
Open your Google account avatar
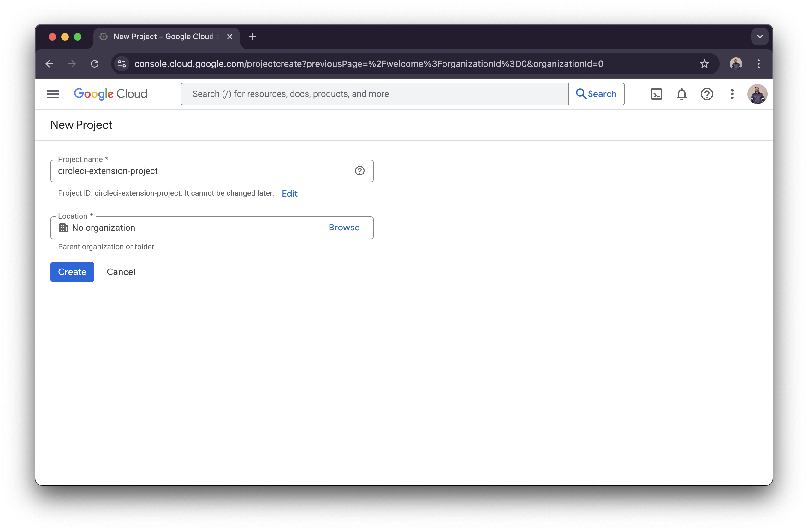757,94
